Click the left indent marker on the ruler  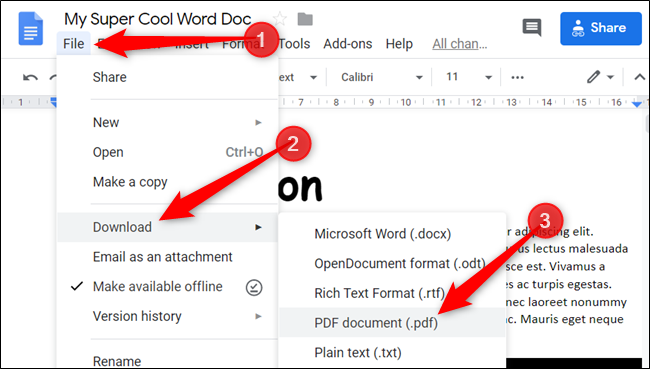[53, 102]
